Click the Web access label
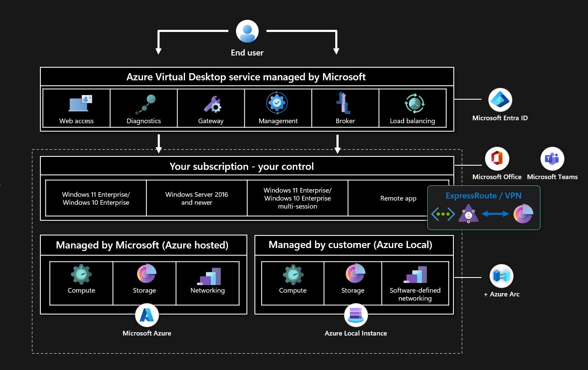Image resolution: width=588 pixels, height=370 pixels. 77,121
